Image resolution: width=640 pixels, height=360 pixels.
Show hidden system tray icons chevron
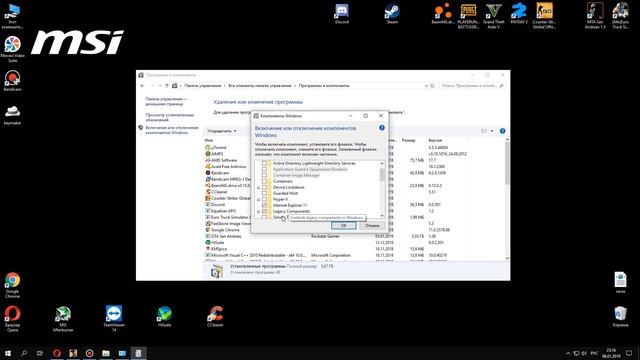tap(568, 353)
